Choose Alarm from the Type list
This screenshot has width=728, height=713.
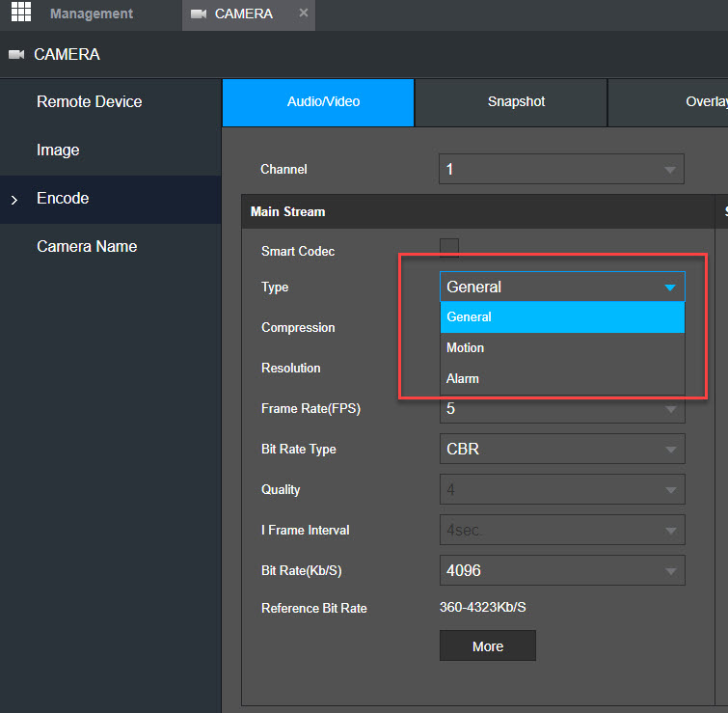click(562, 378)
